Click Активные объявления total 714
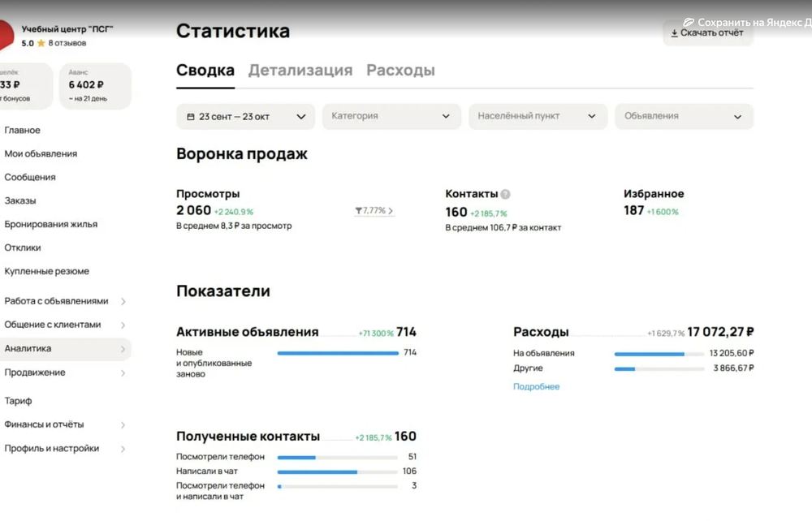812x521 pixels. 406,332
